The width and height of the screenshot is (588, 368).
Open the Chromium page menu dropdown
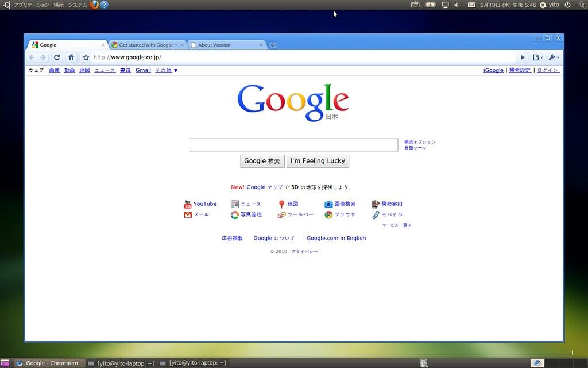pos(537,57)
